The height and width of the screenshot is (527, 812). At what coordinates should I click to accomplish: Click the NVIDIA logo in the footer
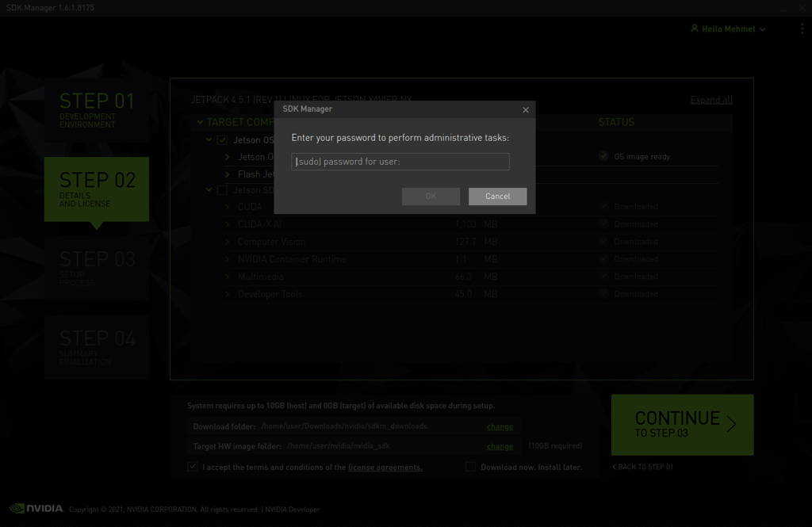(x=36, y=508)
